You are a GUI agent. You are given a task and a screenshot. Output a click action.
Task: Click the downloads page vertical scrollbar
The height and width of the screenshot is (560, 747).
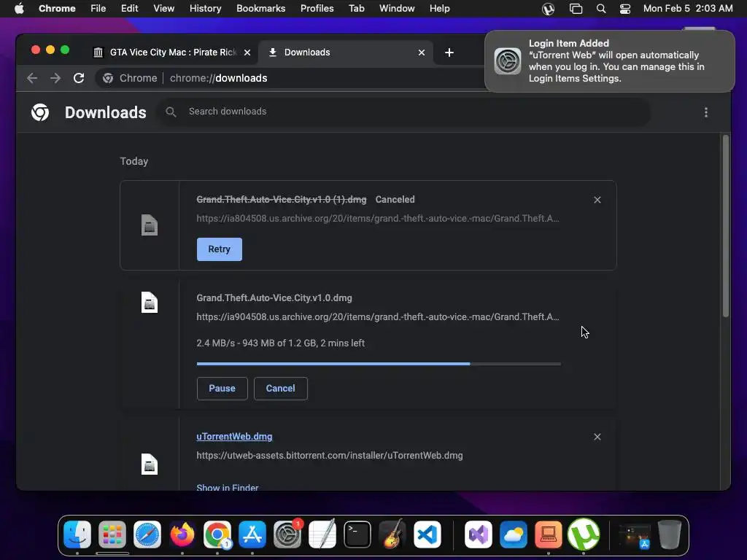(x=726, y=226)
